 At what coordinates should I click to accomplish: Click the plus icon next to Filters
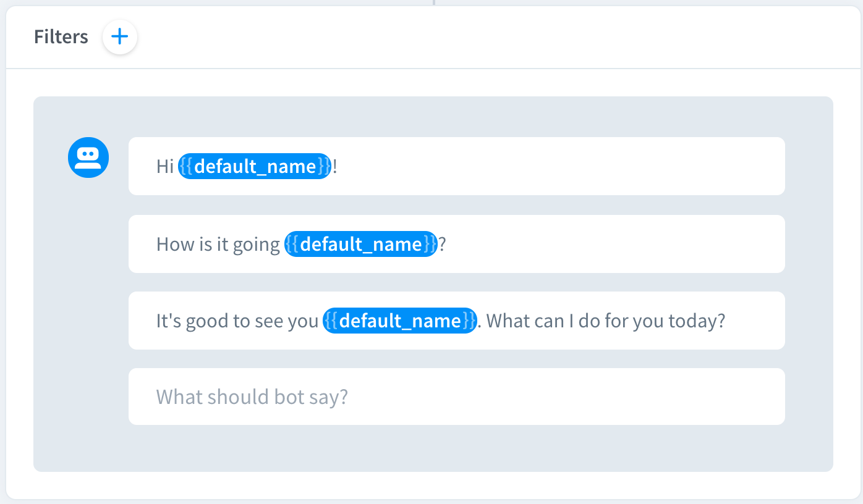(x=119, y=37)
